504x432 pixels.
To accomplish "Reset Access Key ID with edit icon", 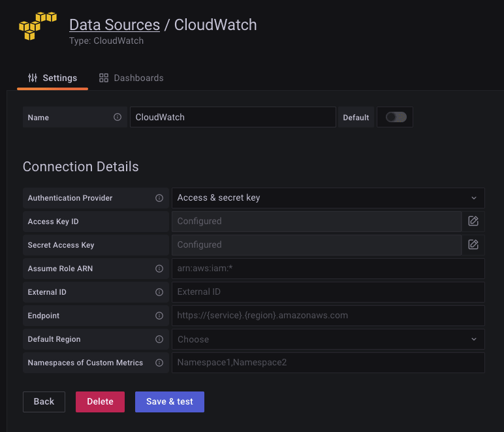I will (x=473, y=222).
